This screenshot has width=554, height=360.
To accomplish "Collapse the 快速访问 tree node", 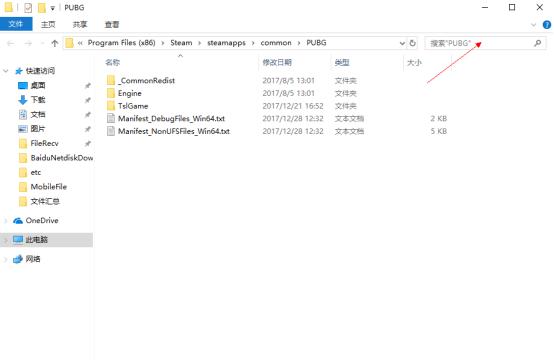I will tap(5, 71).
